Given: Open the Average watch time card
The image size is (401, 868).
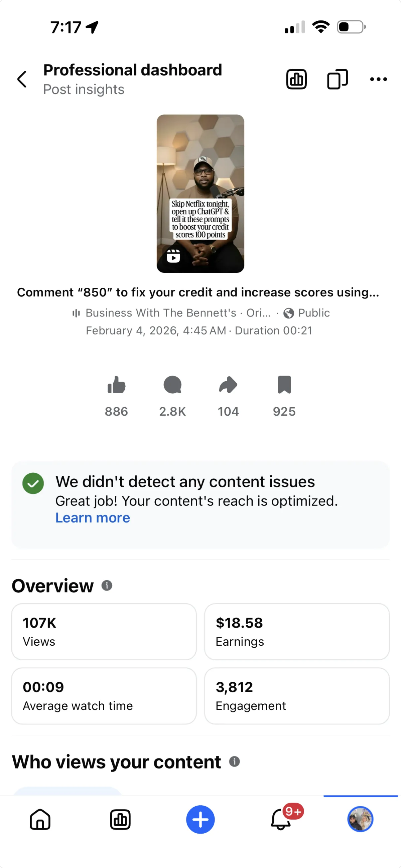Looking at the screenshot, I should 104,696.
